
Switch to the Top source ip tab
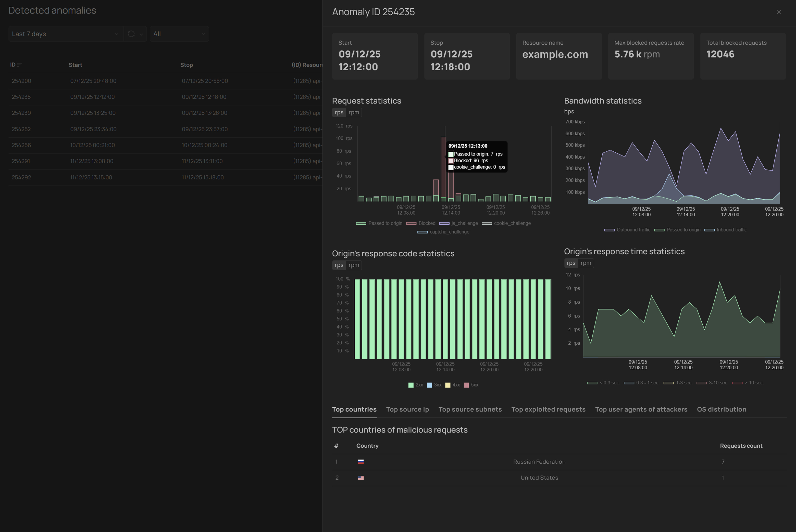pyautogui.click(x=407, y=410)
